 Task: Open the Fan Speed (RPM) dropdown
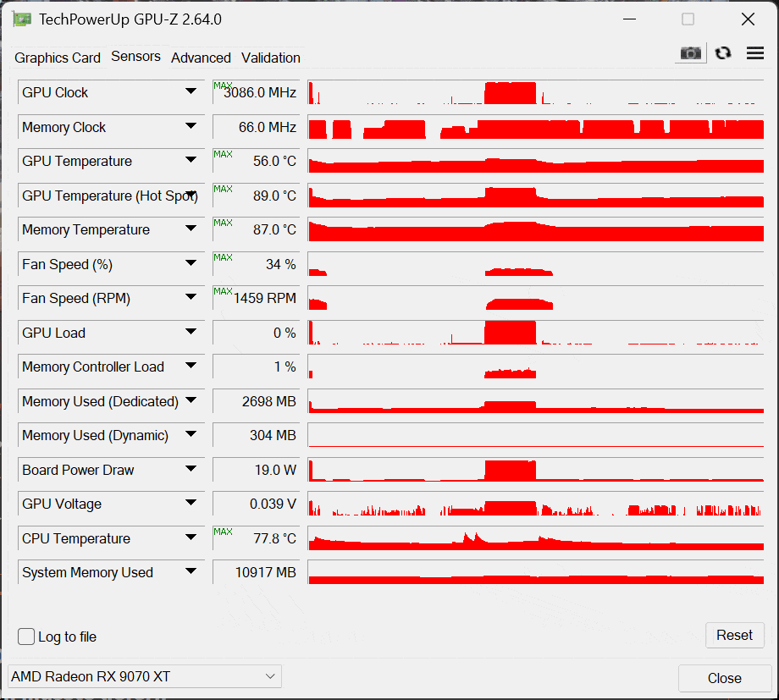[191, 297]
